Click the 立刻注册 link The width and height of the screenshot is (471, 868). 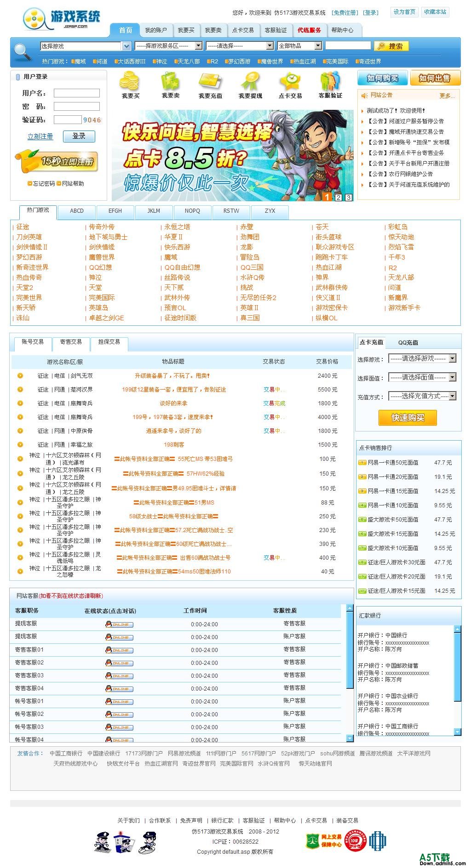40,136
